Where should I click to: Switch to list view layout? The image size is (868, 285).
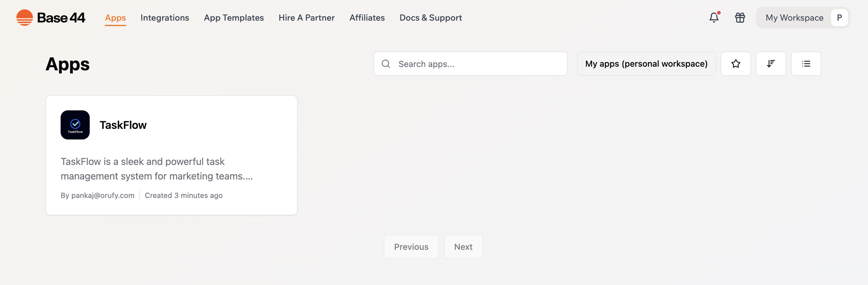[x=806, y=63]
